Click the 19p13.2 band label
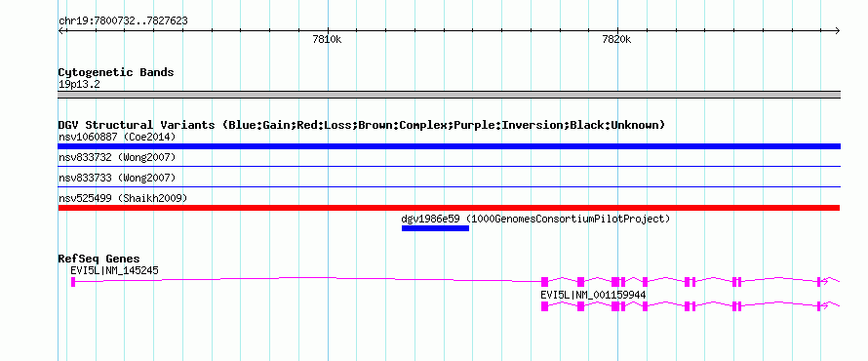Image resolution: width=868 pixels, height=361 pixels. click(79, 85)
